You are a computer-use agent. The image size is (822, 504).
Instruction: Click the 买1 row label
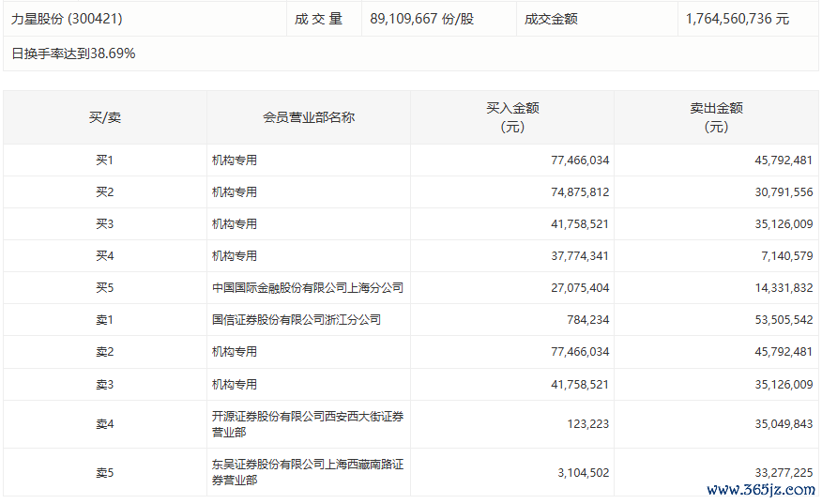click(x=104, y=160)
